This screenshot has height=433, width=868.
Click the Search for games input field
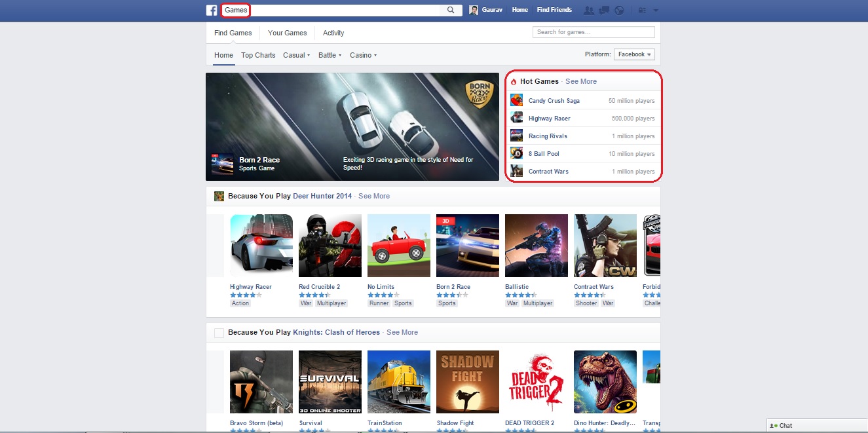coord(594,32)
